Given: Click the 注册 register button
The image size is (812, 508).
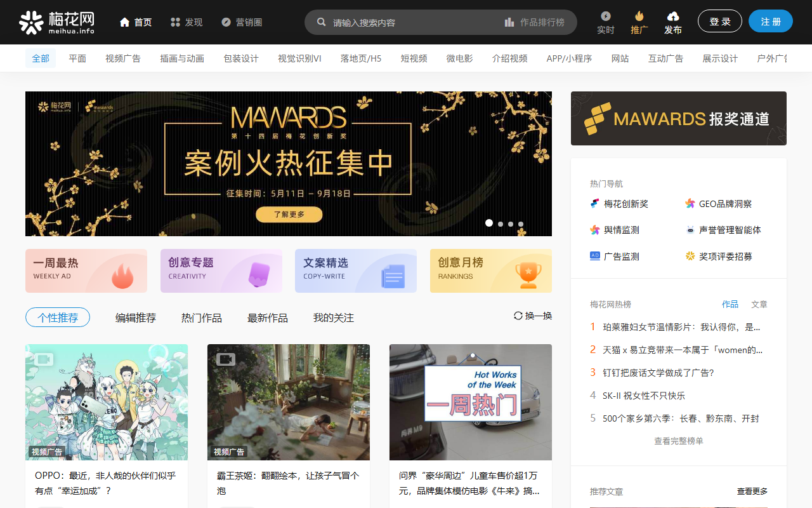Looking at the screenshot, I should (771, 21).
